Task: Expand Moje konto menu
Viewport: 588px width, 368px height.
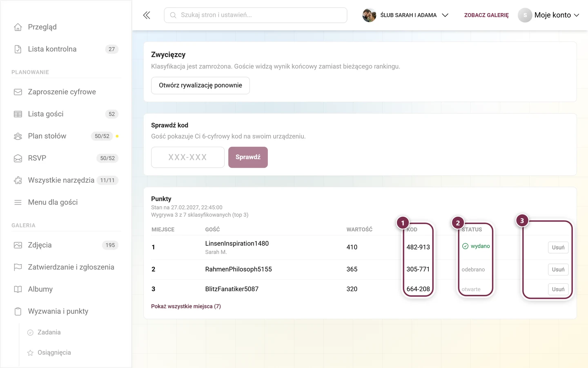Action: pyautogui.click(x=548, y=15)
